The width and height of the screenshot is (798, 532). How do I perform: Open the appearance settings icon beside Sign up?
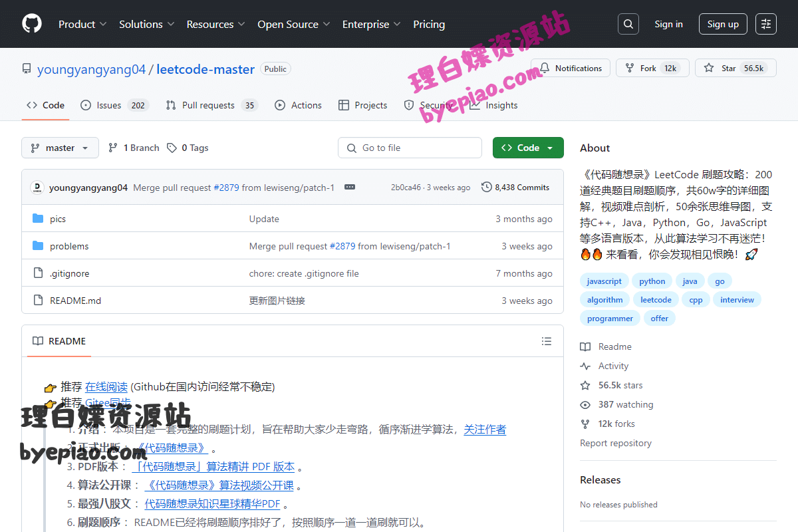[x=766, y=24]
